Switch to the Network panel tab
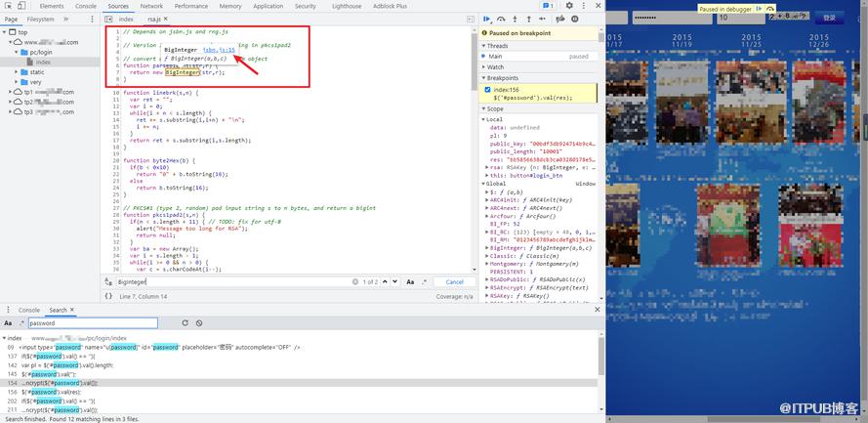The width and height of the screenshot is (868, 423). coord(151,6)
